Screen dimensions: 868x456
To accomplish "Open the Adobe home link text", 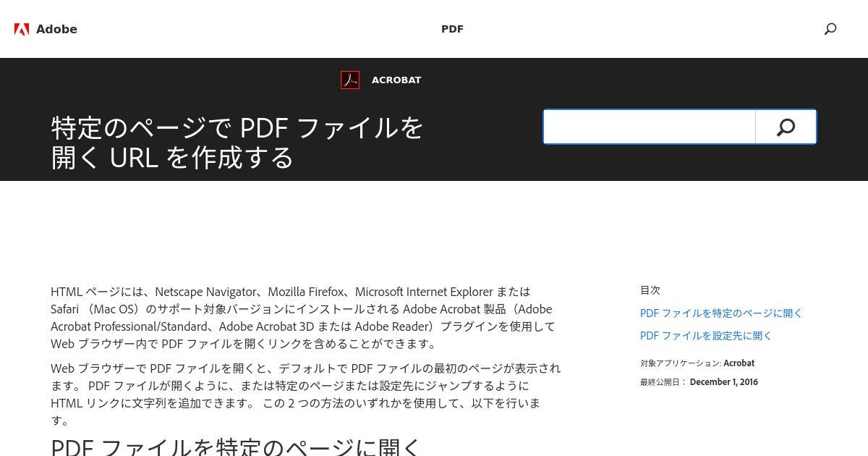I will (x=56, y=29).
